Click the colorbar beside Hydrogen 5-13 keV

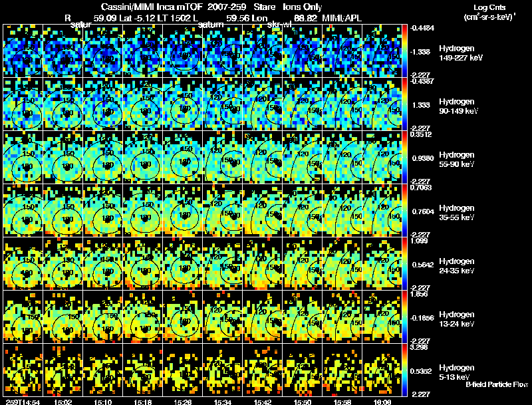click(404, 370)
